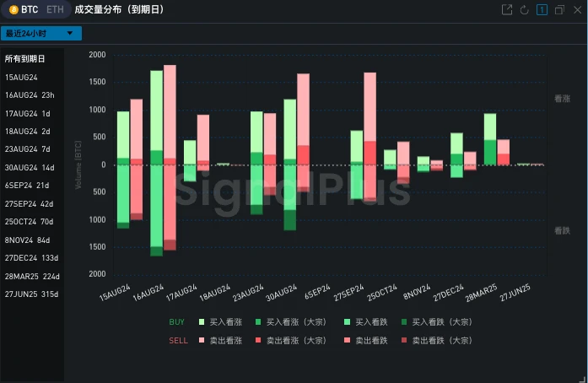Screen dimensions: 588x383
Task: Open the chart in a pop-out window
Action: 506,10
